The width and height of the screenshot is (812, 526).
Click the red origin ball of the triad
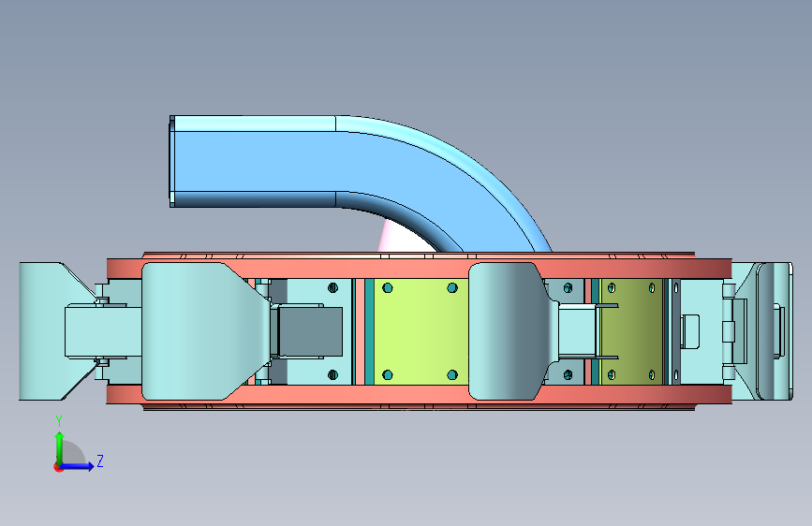(57, 467)
